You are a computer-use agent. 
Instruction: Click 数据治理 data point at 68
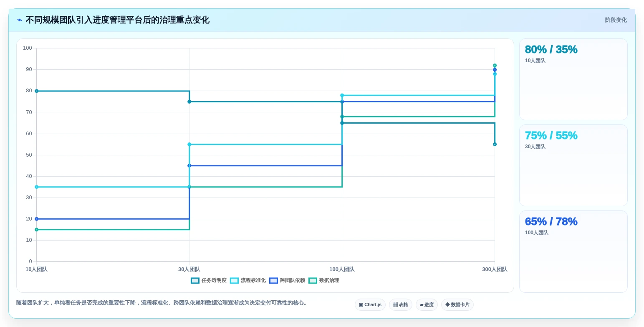point(342,117)
